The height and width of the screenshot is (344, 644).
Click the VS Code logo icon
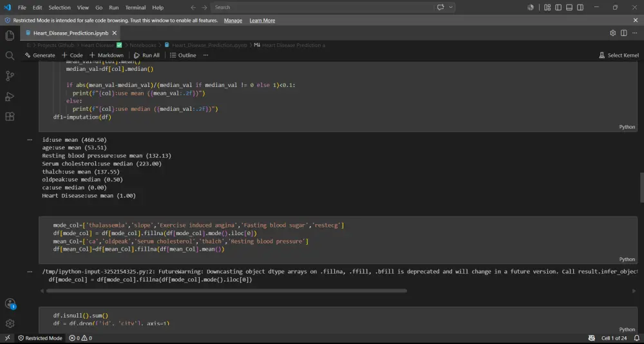(x=7, y=7)
